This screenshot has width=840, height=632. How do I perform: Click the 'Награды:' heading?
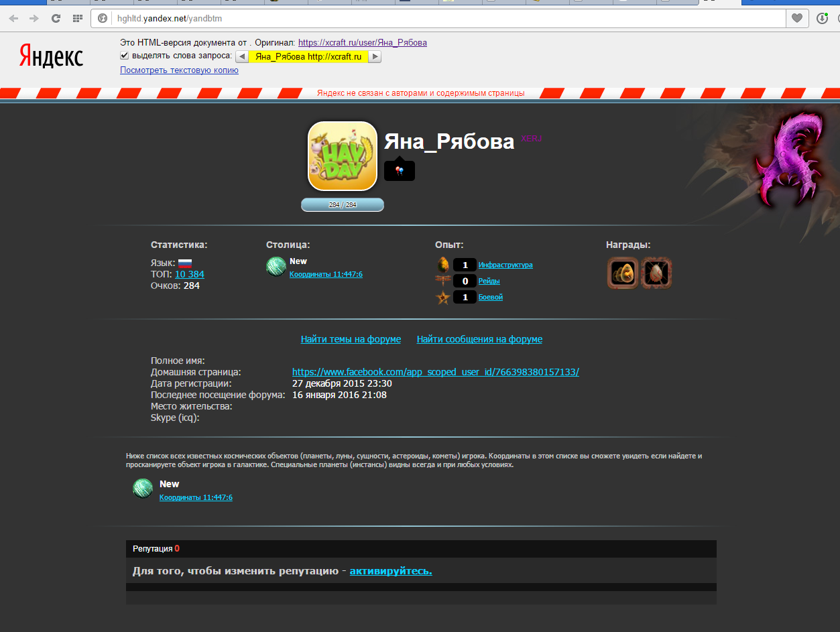[628, 245]
